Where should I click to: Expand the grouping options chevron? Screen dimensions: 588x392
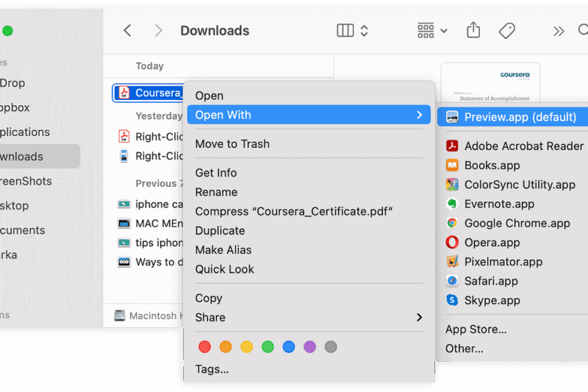[444, 31]
